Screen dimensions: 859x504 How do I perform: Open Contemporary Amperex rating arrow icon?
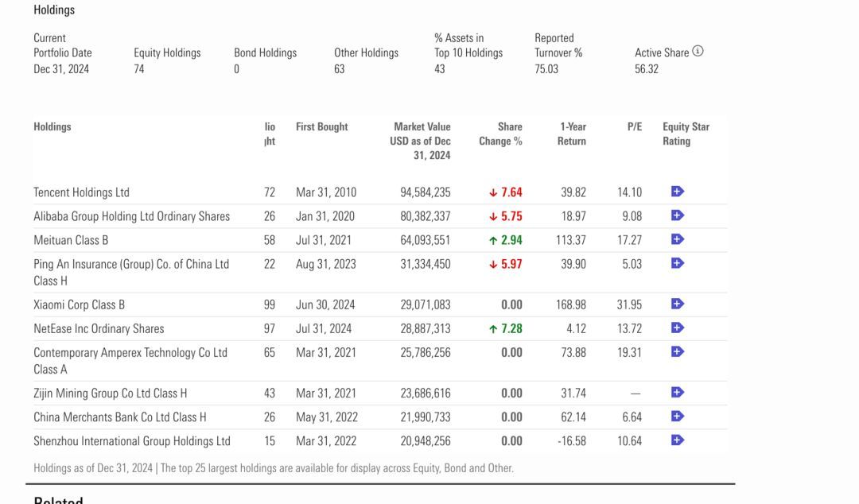click(677, 351)
